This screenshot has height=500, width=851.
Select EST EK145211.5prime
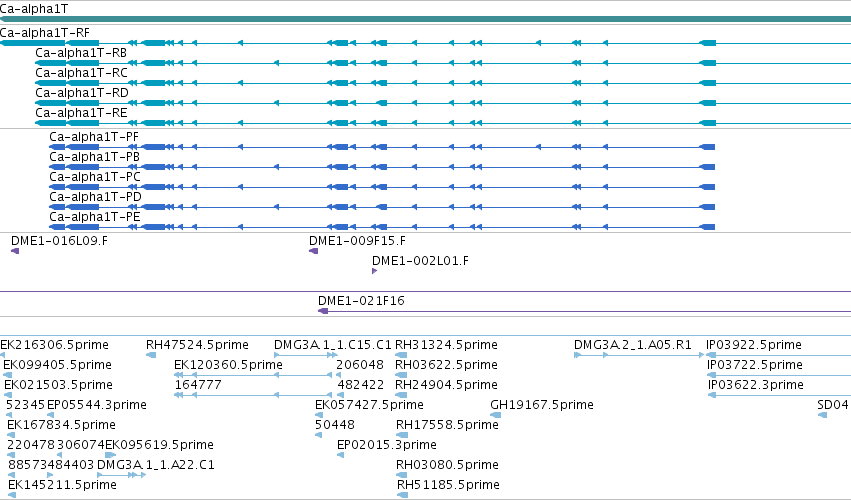click(x=62, y=485)
